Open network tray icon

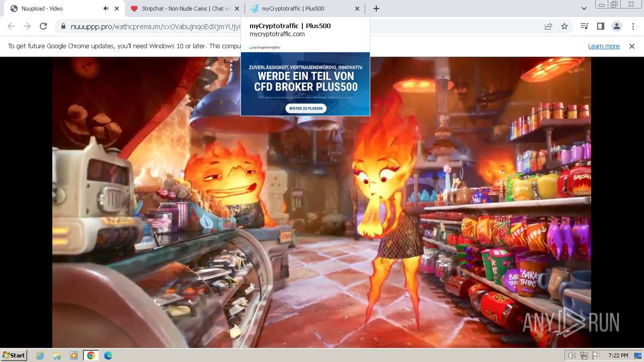[584, 355]
